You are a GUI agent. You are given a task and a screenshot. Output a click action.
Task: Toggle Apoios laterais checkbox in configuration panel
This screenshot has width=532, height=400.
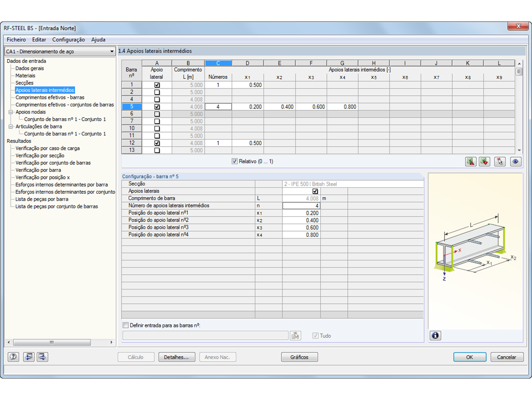coord(315,191)
